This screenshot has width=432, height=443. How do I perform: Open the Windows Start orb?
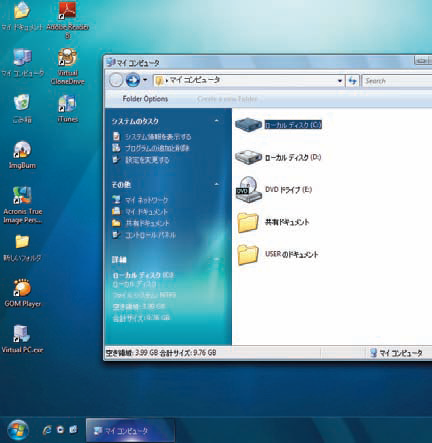click(x=18, y=430)
